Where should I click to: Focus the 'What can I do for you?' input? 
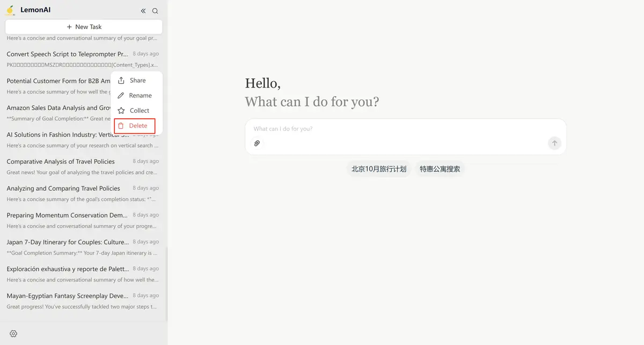coord(397,129)
